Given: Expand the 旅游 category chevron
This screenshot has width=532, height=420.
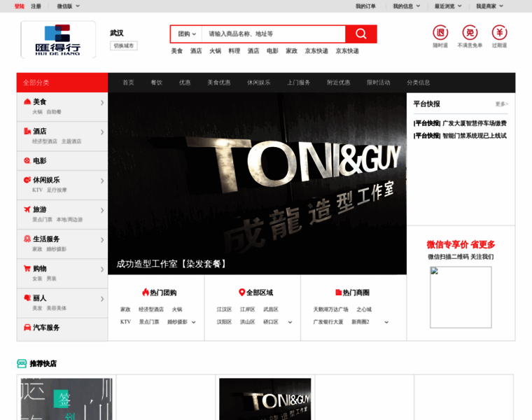Looking at the screenshot, I should click(102, 210).
